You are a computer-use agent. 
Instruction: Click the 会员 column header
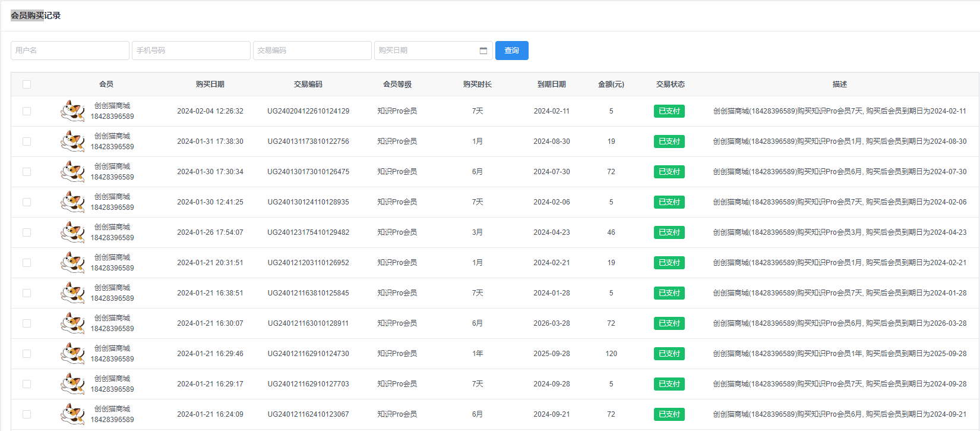[106, 84]
